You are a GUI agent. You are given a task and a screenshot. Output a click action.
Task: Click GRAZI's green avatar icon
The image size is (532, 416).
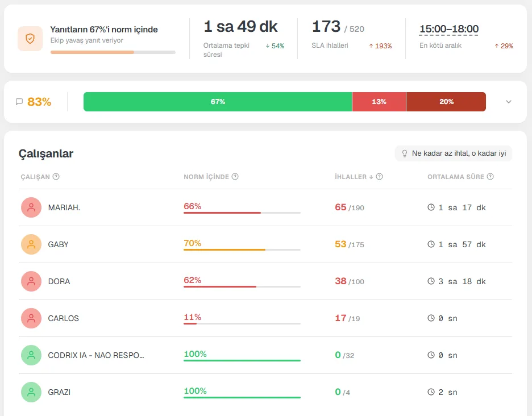click(x=31, y=392)
